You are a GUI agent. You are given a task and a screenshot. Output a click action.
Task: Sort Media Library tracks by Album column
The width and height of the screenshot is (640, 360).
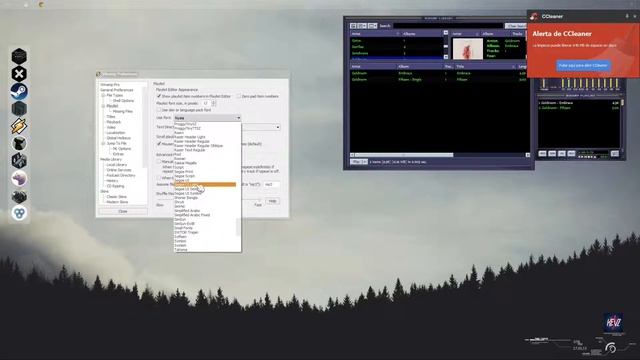tap(420, 66)
